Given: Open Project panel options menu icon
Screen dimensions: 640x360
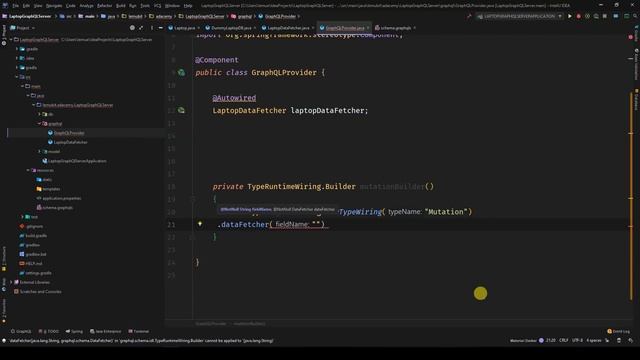Looking at the screenshot, I should coord(152,28).
